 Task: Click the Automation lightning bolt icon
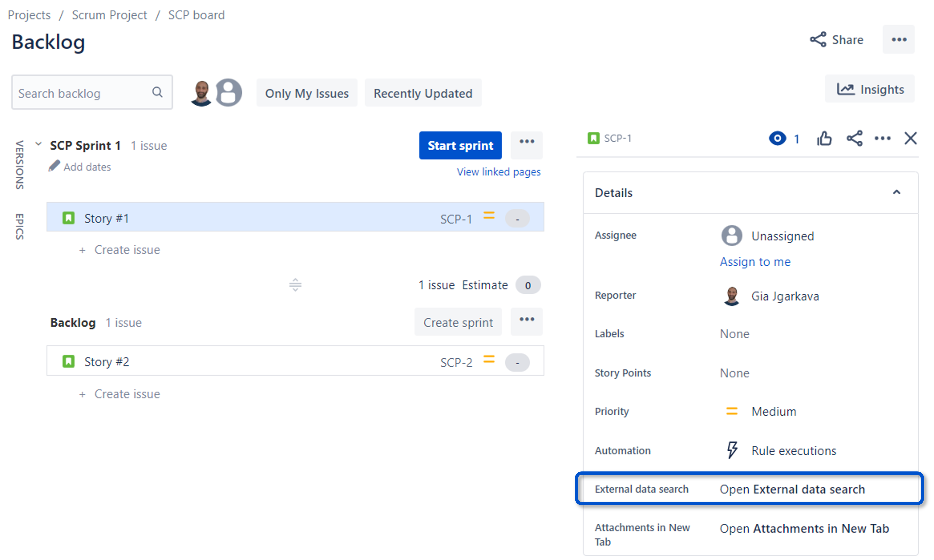click(x=732, y=450)
